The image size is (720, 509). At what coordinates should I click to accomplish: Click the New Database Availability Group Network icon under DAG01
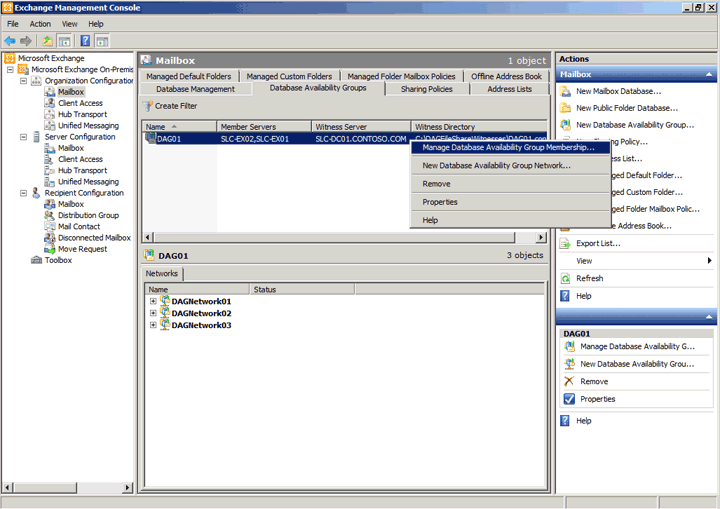coord(569,364)
